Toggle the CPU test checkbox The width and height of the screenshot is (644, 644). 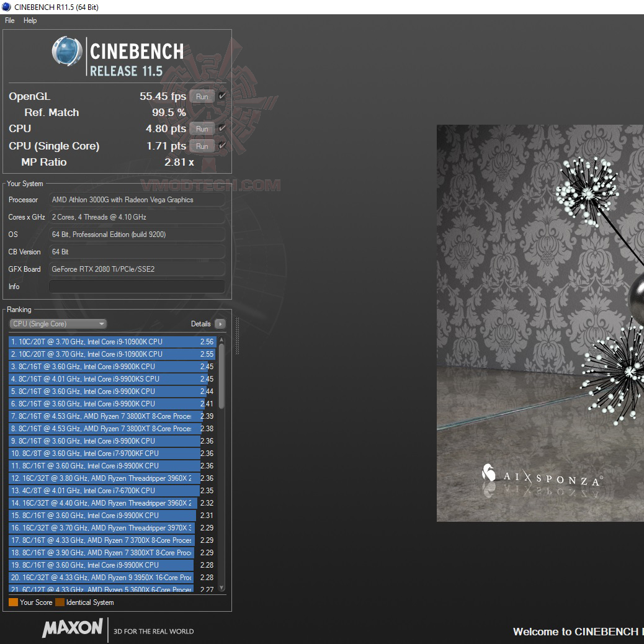click(x=222, y=128)
